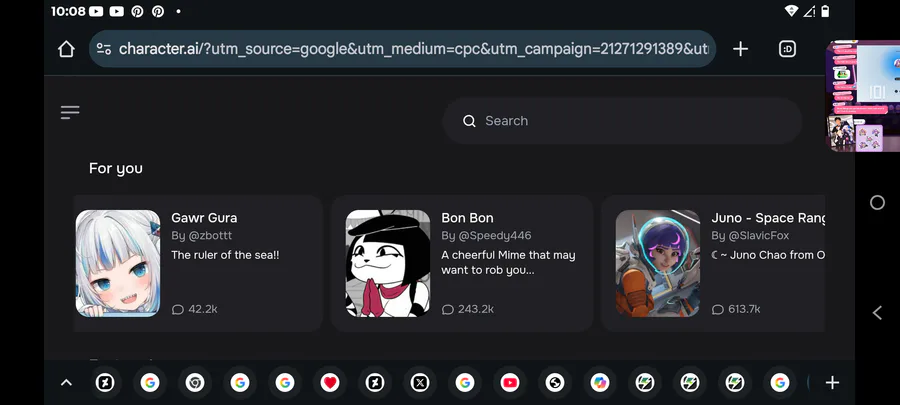The height and width of the screenshot is (405, 900).
Task: Switch to the Copilot colorful icon tab
Action: coord(600,383)
